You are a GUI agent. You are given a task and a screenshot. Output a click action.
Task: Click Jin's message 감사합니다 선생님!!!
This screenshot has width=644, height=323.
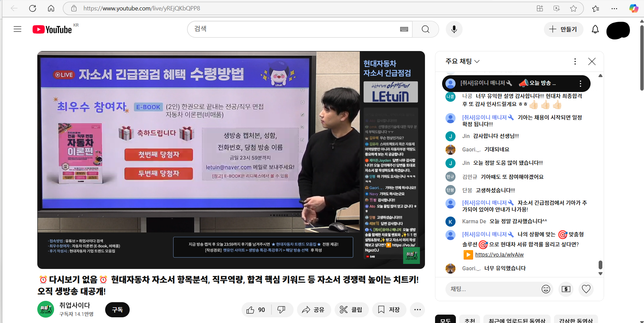click(x=496, y=136)
